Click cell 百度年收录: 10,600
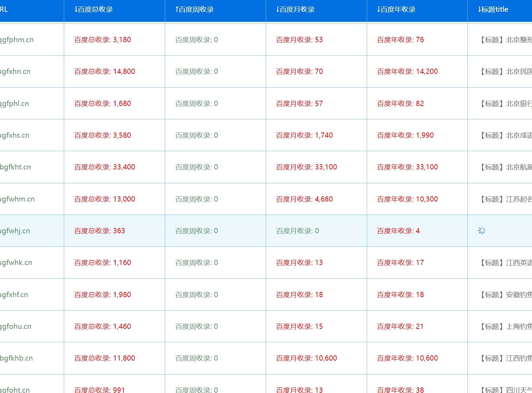The image size is (532, 393). pos(407,358)
